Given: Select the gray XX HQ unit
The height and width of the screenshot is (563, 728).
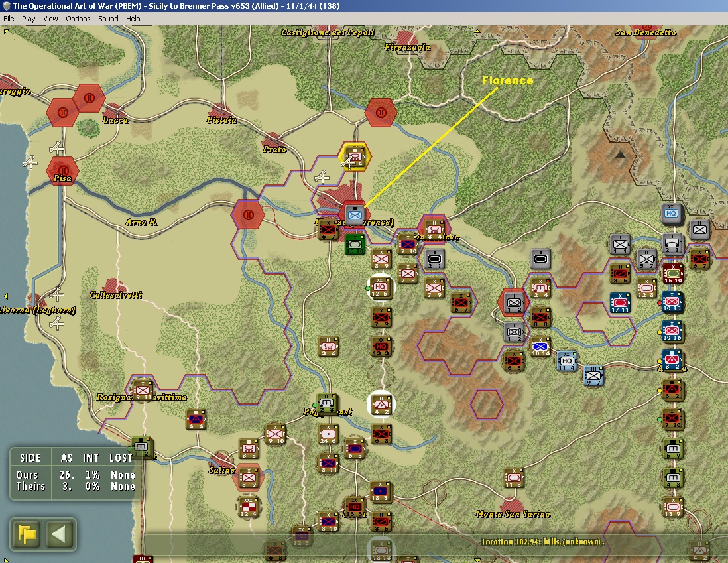Looking at the screenshot, I should (672, 214).
